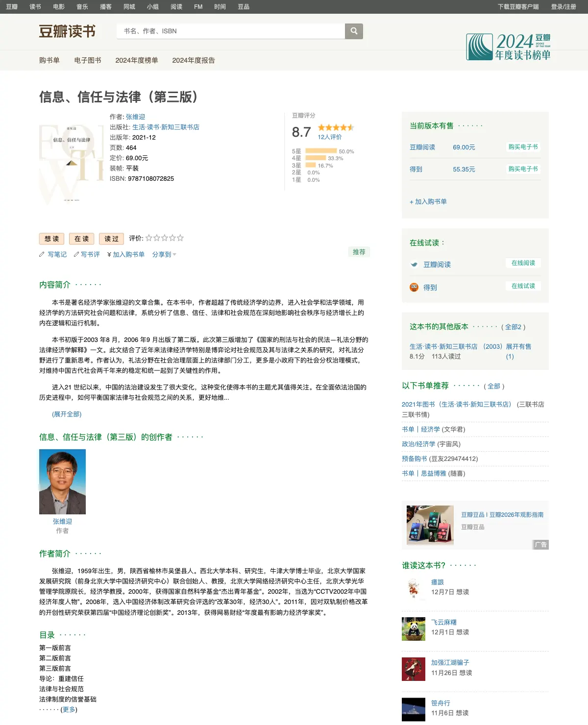Image resolution: width=588 pixels, height=725 pixels.
Task: Go to the 2024年度报告 tab
Action: pyautogui.click(x=194, y=60)
